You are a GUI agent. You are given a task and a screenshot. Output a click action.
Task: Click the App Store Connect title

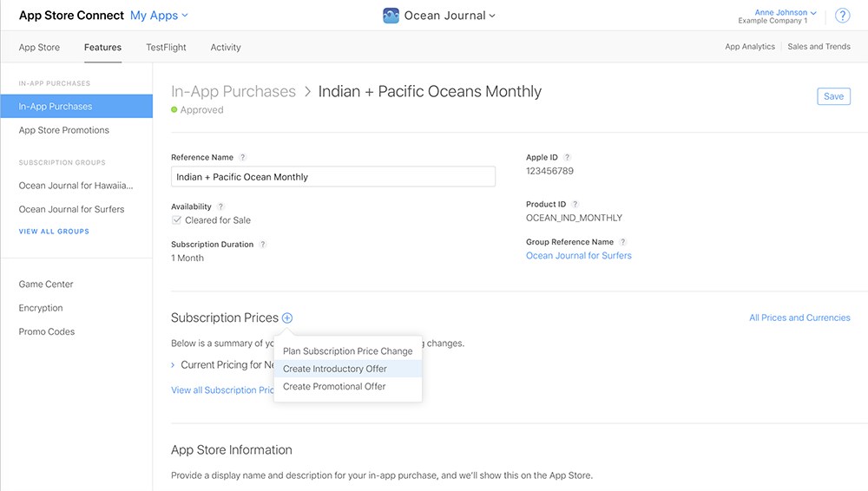(71, 16)
